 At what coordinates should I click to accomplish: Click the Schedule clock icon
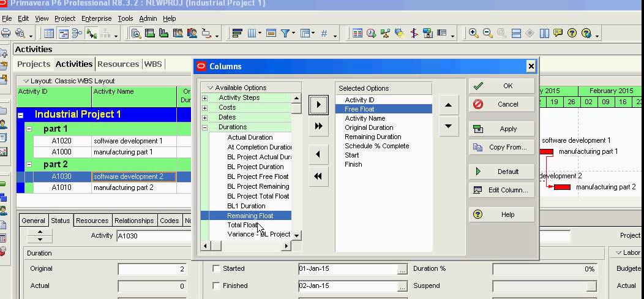pyautogui.click(x=372, y=34)
